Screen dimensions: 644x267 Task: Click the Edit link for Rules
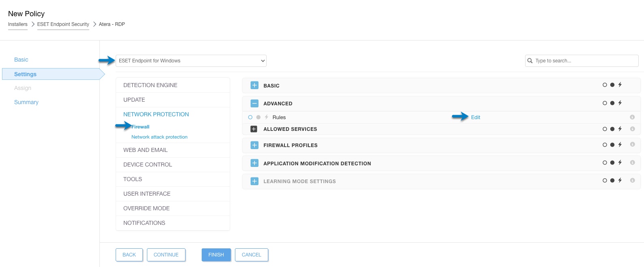476,117
